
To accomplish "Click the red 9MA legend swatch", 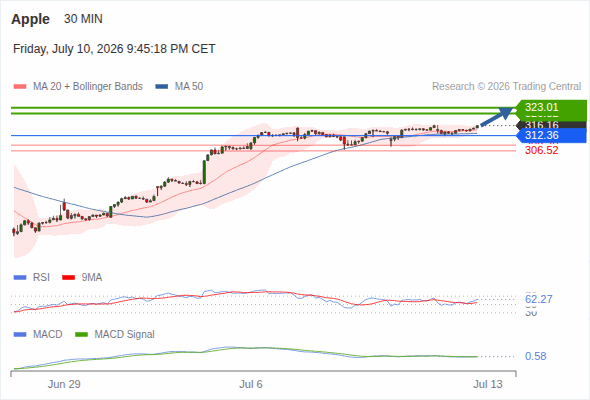I will click(68, 278).
